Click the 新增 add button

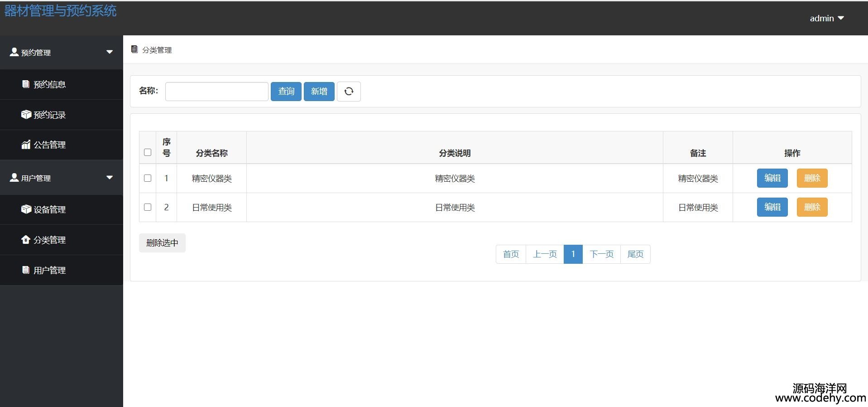coord(319,92)
